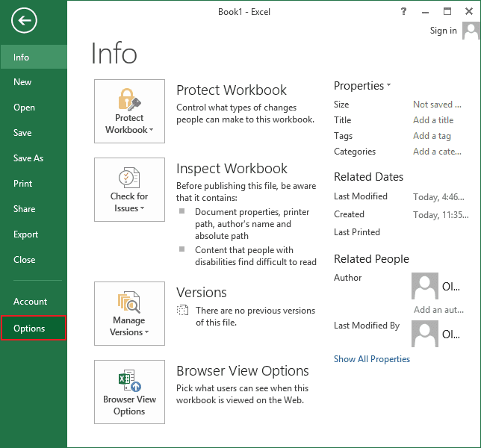Click the Sign in link
This screenshot has width=481, height=448.
click(x=443, y=31)
